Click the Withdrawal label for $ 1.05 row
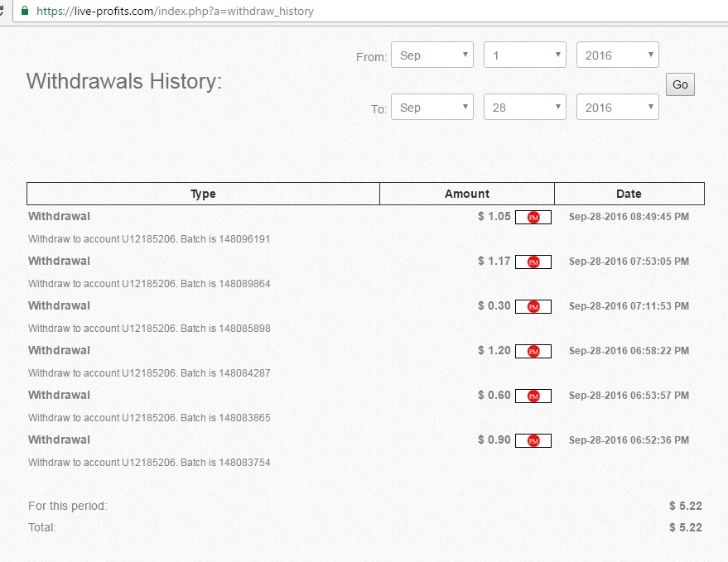The height and width of the screenshot is (562, 728). click(59, 216)
